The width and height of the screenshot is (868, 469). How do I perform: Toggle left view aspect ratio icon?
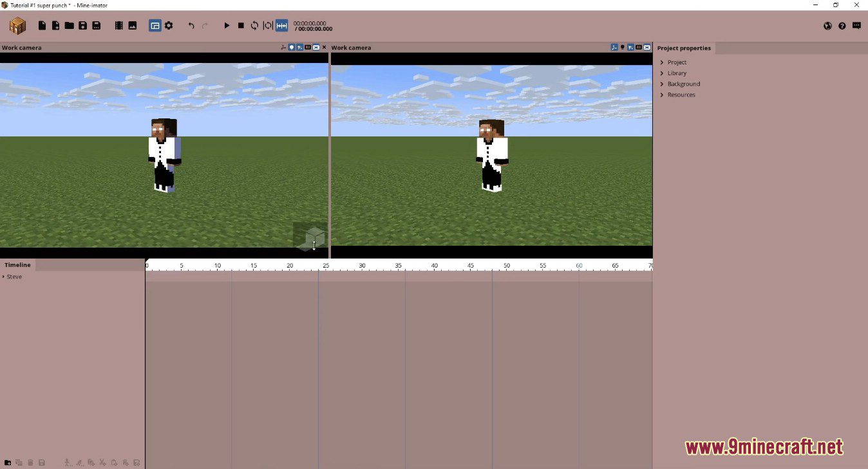click(x=308, y=48)
